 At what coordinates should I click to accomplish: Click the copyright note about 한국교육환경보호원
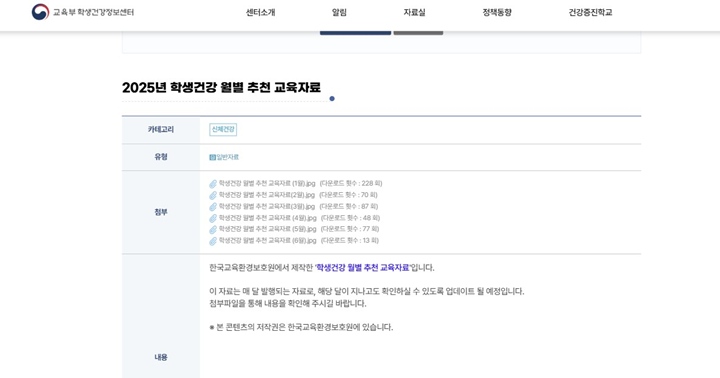(301, 327)
